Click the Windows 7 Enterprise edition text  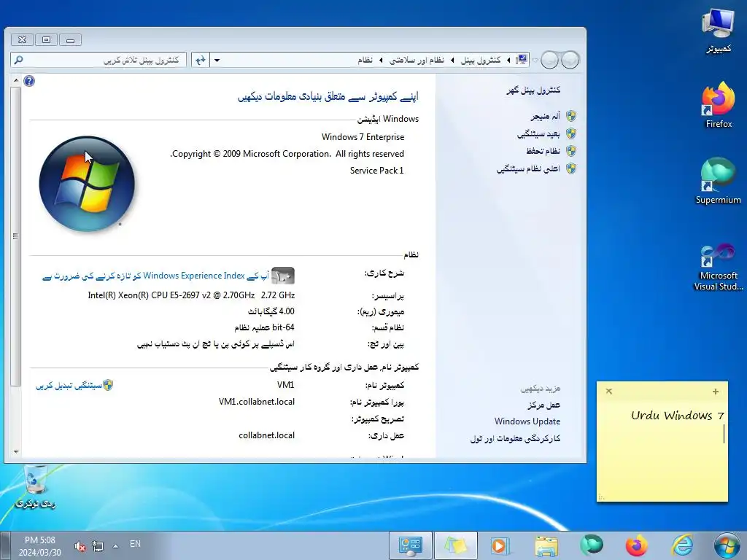tap(363, 137)
